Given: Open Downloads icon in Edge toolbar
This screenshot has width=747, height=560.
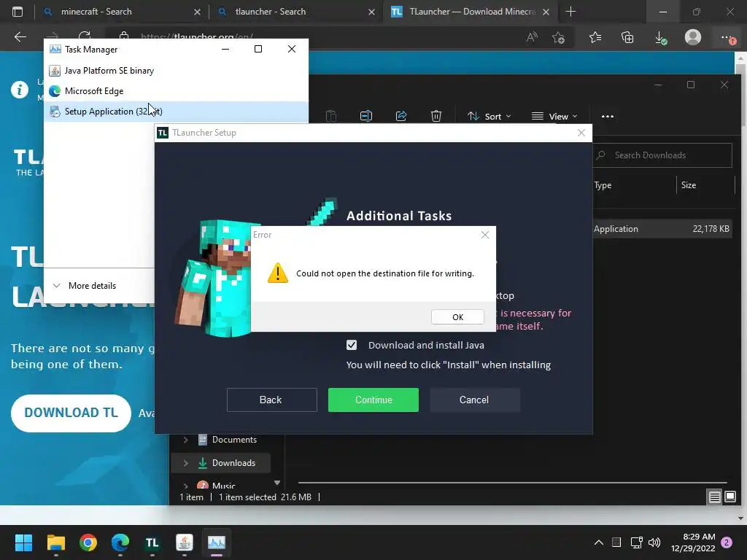Looking at the screenshot, I should (660, 37).
